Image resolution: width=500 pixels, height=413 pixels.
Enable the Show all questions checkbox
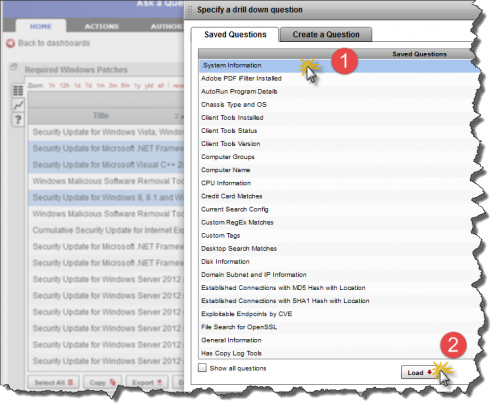(202, 367)
